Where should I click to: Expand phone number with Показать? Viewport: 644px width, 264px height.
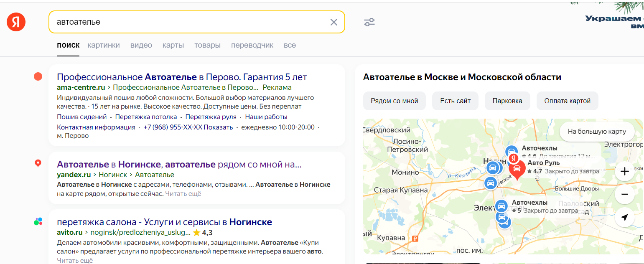coord(219,127)
